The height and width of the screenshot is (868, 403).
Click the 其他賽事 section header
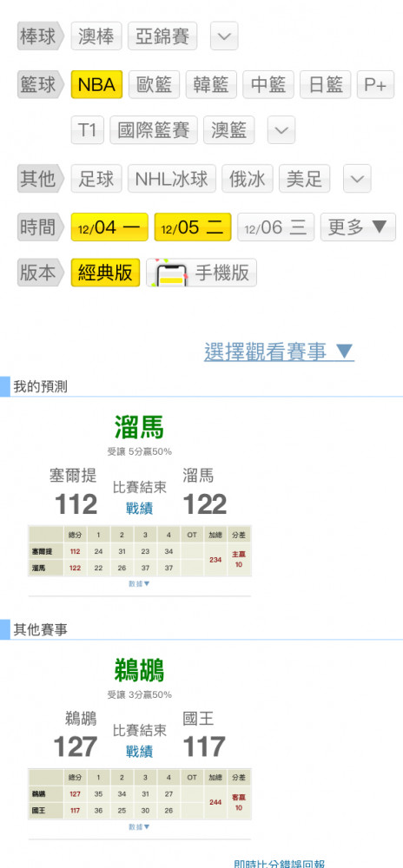coord(41,629)
